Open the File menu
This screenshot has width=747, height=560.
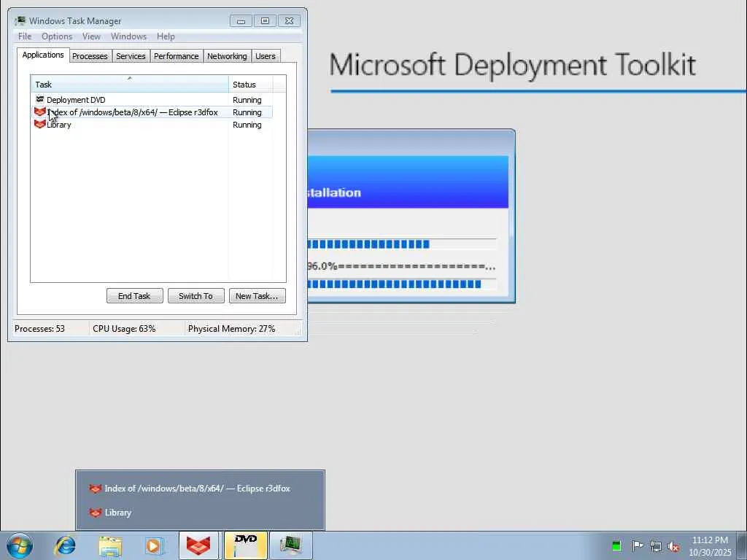pos(25,36)
